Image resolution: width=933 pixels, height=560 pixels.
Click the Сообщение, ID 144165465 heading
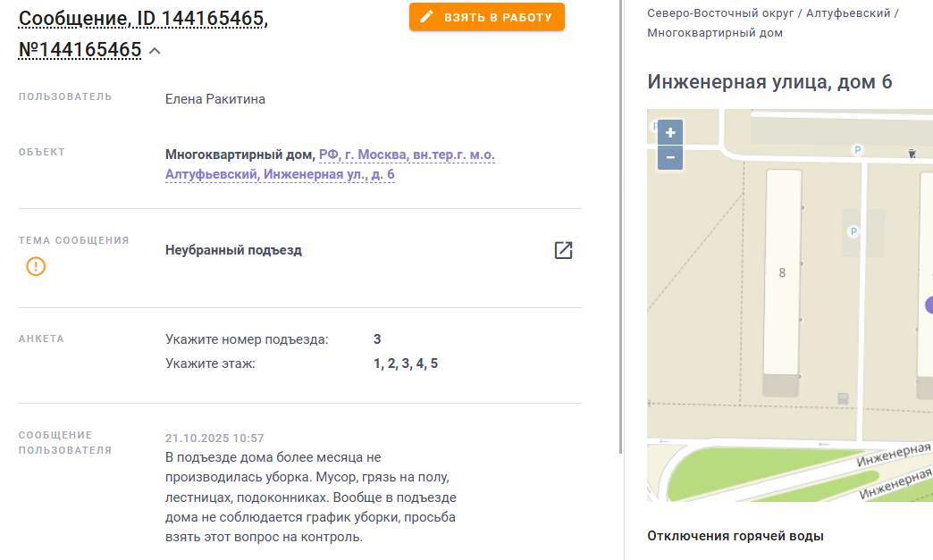[x=143, y=19]
